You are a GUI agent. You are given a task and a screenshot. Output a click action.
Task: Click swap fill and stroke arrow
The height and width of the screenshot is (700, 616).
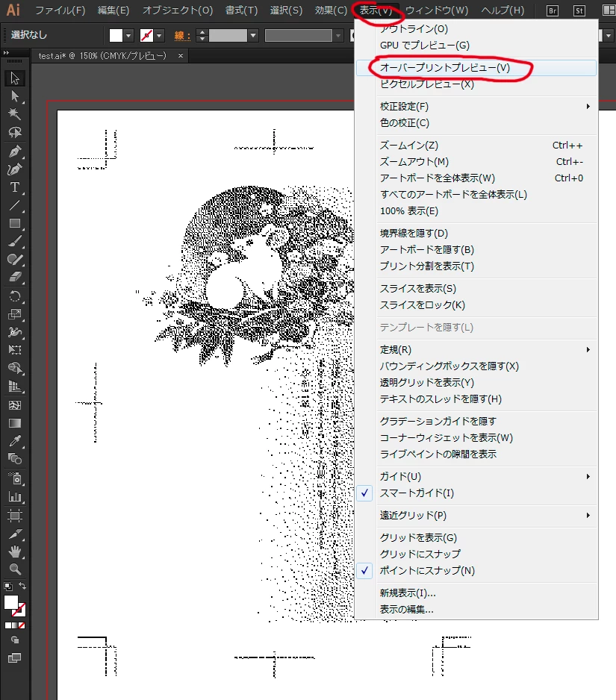pyautogui.click(x=22, y=586)
